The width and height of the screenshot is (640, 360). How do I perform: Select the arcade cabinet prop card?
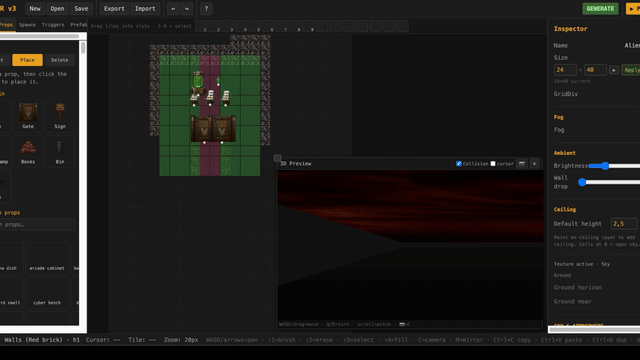click(x=47, y=258)
